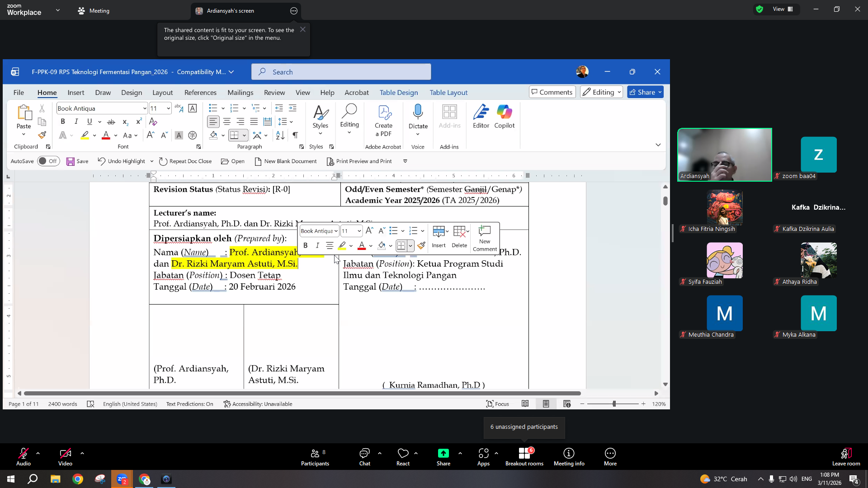Open Breakout rooms in the Zoom toolbar
The width and height of the screenshot is (868, 488).
pyautogui.click(x=524, y=457)
